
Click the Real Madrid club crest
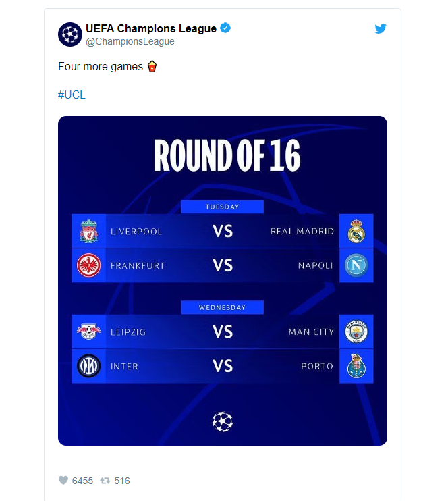click(x=356, y=231)
